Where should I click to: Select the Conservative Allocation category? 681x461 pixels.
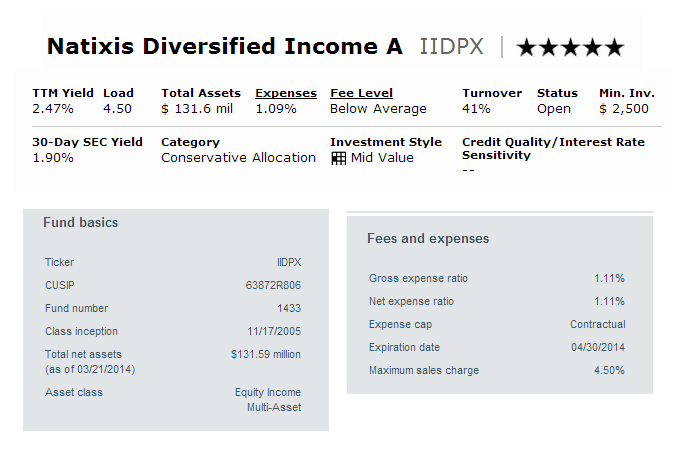tap(238, 158)
